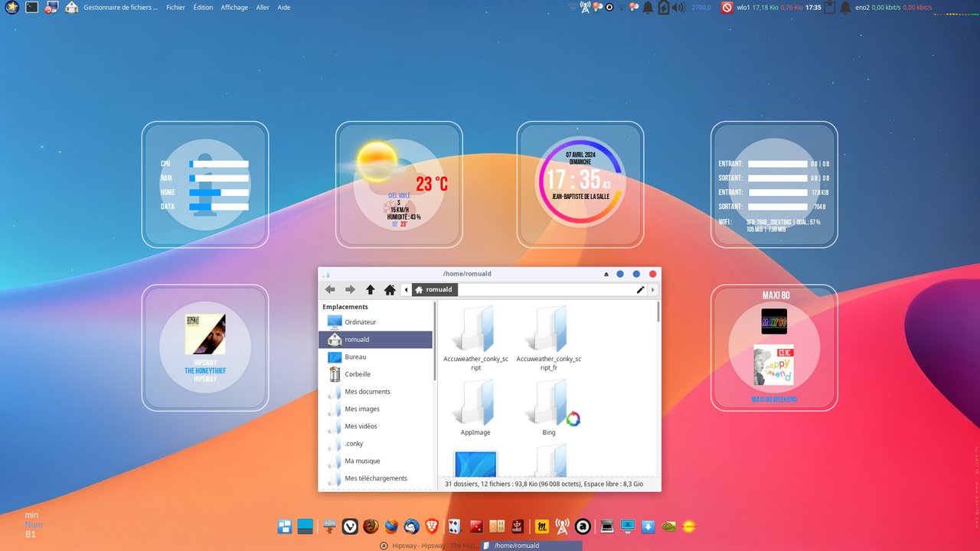Open Ma musique in sidebar
The height and width of the screenshot is (551, 980).
[376, 461]
